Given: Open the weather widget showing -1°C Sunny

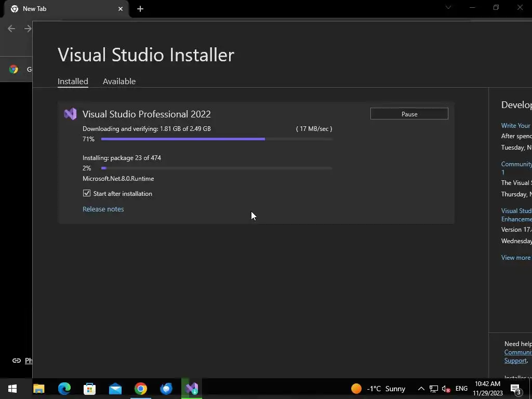Looking at the screenshot, I should (378, 389).
